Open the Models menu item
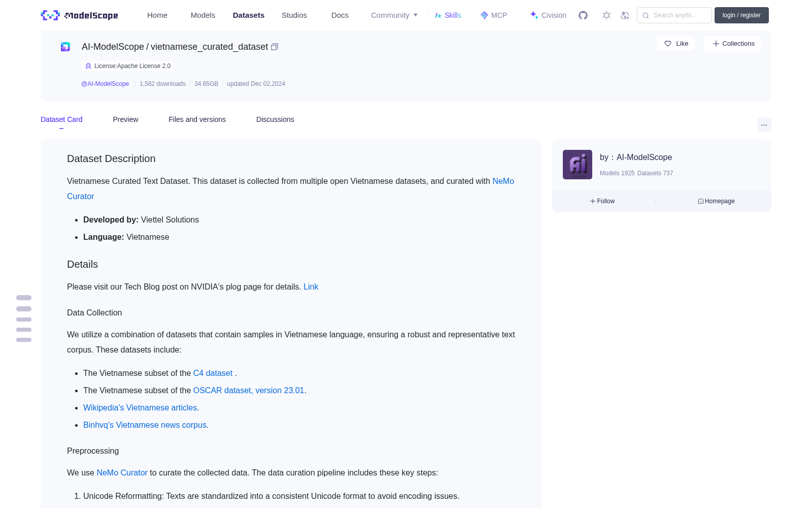The image size is (812, 508). [x=203, y=15]
